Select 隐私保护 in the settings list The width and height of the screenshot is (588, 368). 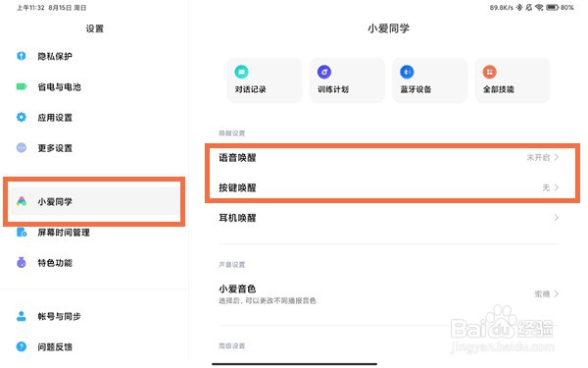tap(94, 56)
